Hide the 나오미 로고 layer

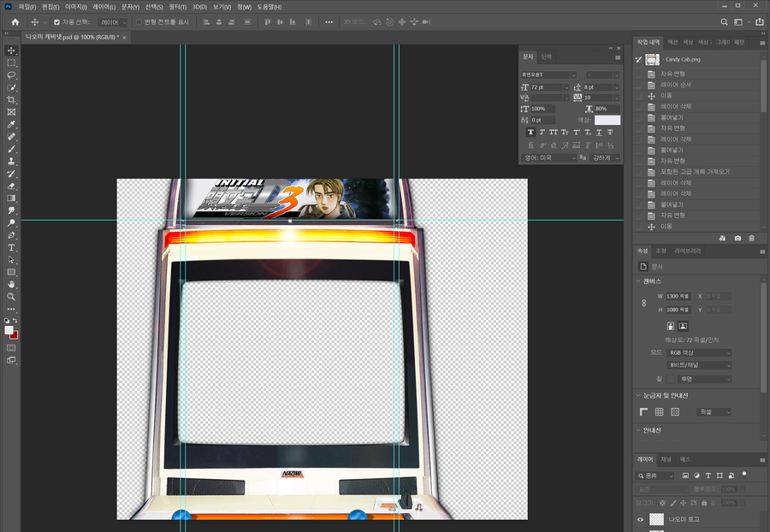coord(640,519)
